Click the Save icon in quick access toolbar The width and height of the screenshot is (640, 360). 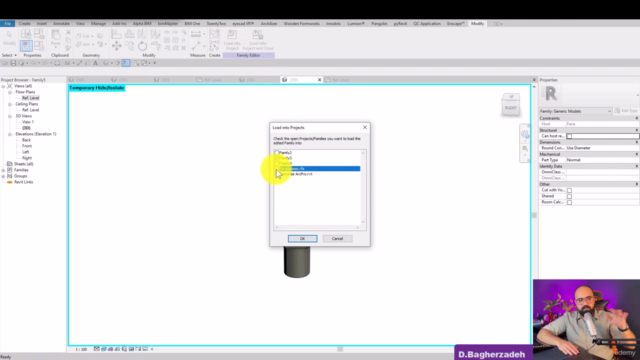(x=13, y=63)
